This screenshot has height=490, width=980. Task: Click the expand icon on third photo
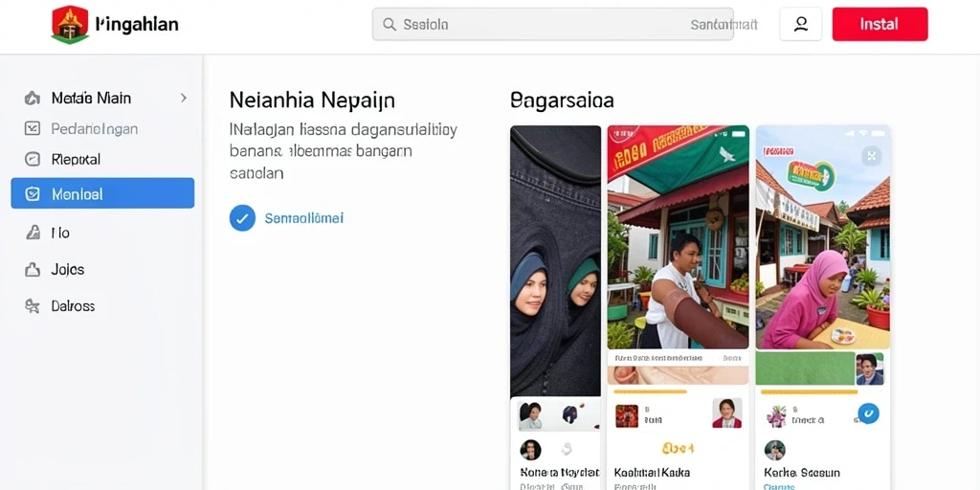point(871,156)
